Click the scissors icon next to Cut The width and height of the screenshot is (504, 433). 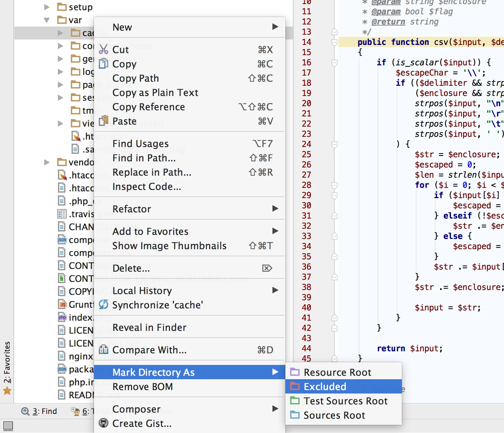click(x=103, y=49)
